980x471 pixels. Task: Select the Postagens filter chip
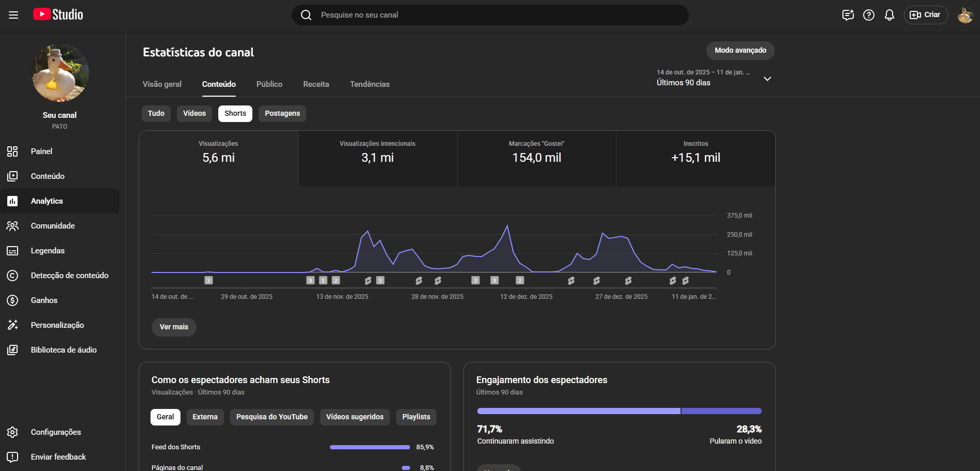[x=282, y=114]
